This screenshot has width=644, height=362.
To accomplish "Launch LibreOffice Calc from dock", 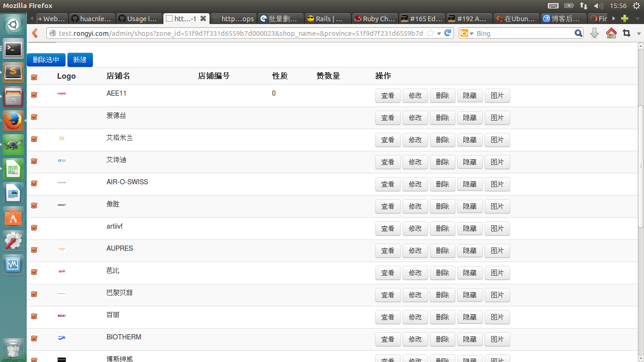I will coord(13,169).
